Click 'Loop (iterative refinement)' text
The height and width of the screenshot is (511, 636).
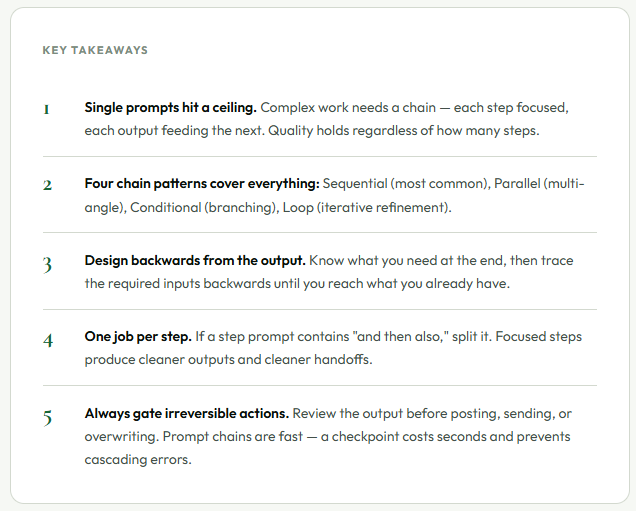pos(367,208)
